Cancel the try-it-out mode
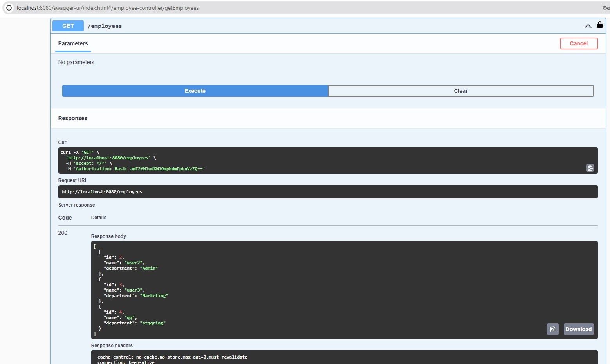Viewport: 610px width, 364px height. click(x=579, y=43)
